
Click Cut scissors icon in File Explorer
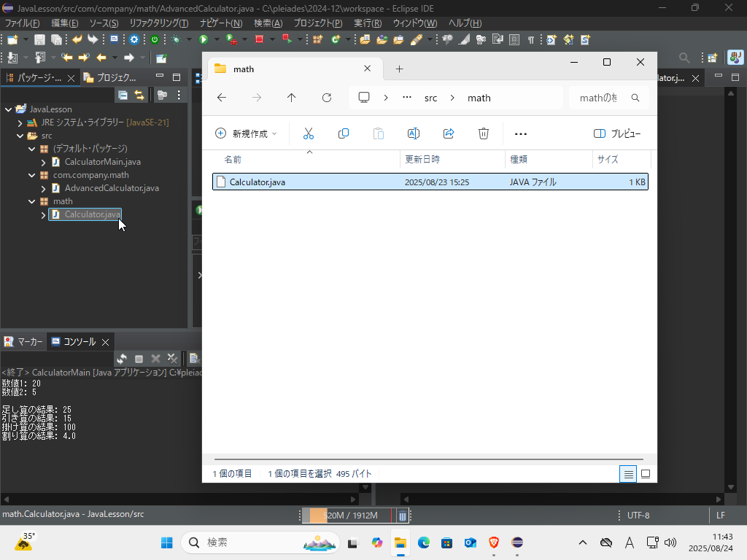pyautogui.click(x=309, y=134)
